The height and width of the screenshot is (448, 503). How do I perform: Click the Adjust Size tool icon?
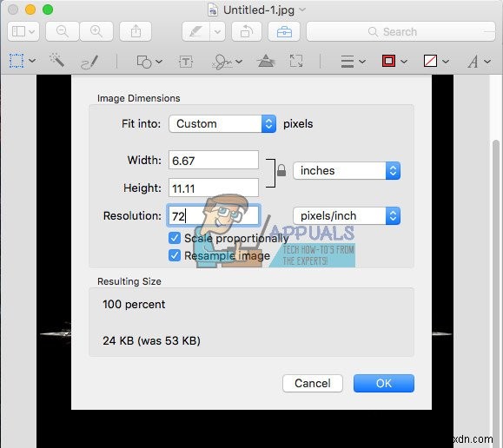click(295, 61)
